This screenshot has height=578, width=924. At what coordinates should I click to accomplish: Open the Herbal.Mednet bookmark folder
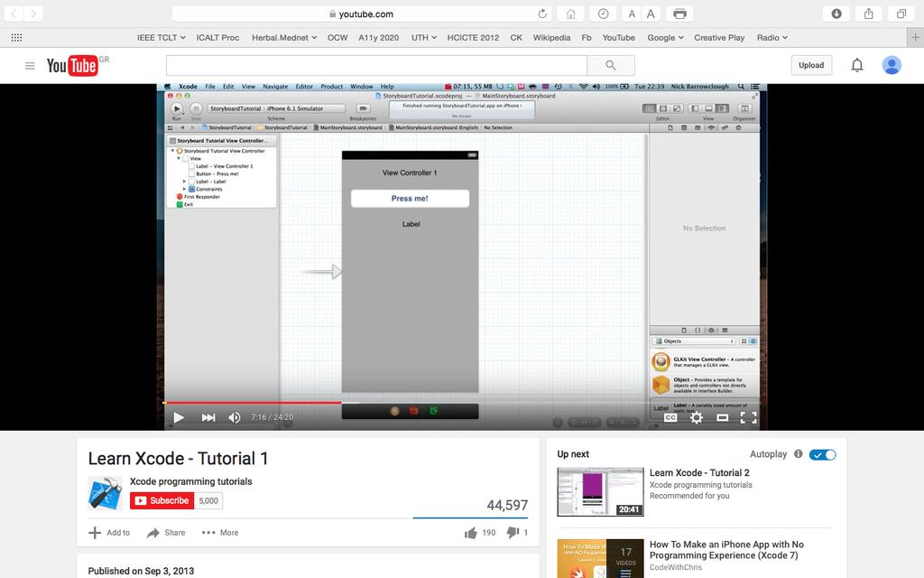pos(284,37)
